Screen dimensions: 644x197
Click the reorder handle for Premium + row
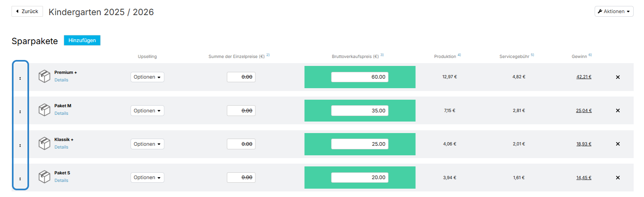[x=20, y=78]
